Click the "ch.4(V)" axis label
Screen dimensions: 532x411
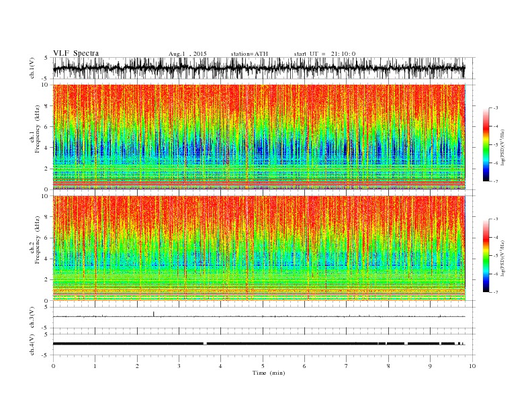click(32, 345)
